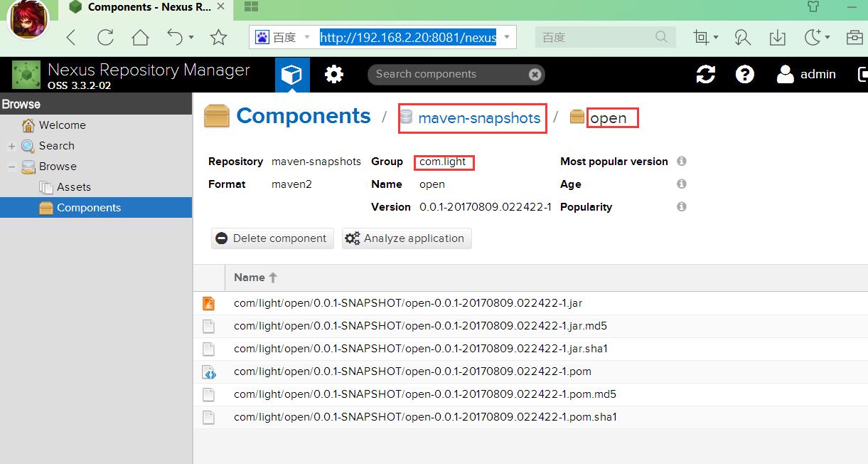Click the XML icon of the .pom row
Image resolution: width=868 pixels, height=464 pixels.
(208, 371)
